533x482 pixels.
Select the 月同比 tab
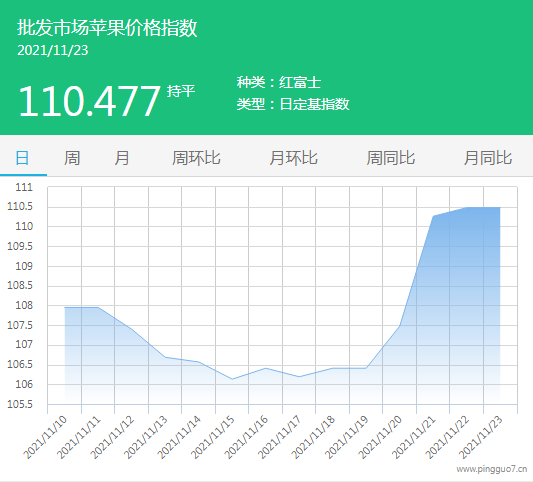[488, 158]
